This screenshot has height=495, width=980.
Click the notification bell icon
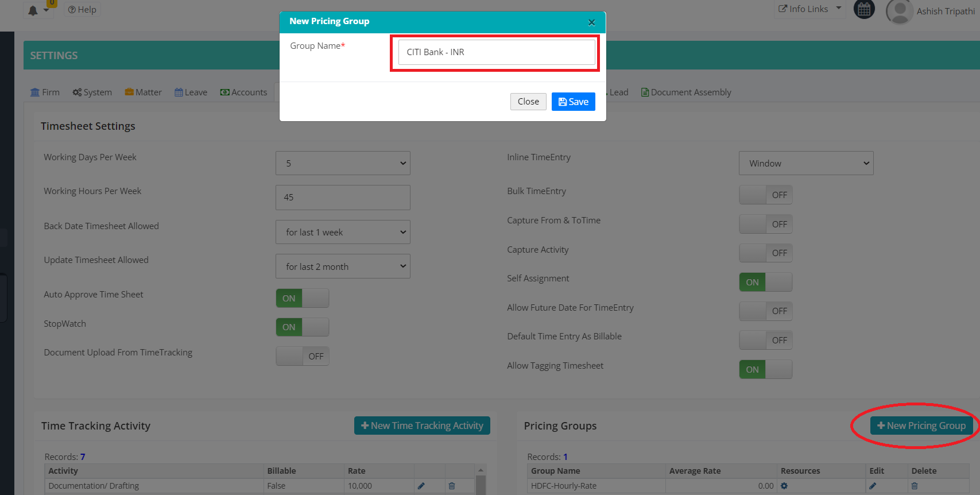[33, 10]
